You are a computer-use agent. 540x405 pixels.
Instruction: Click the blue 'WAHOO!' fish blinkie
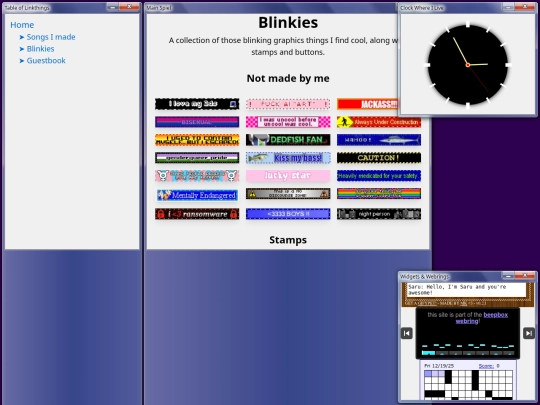pos(379,140)
